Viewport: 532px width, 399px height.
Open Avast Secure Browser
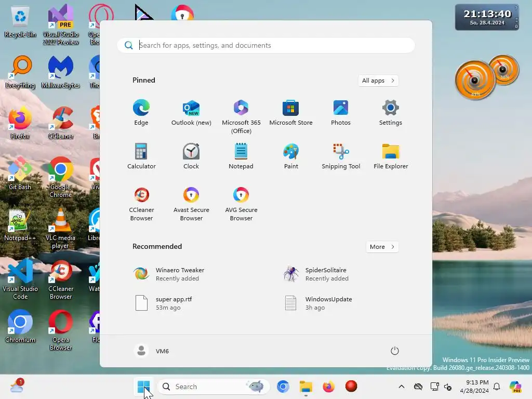pyautogui.click(x=191, y=204)
